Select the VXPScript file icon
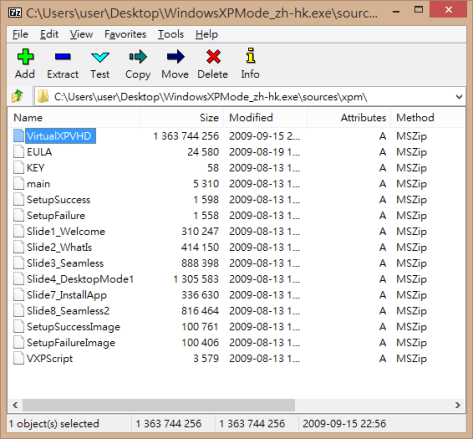This screenshot has height=439, width=473. point(19,358)
